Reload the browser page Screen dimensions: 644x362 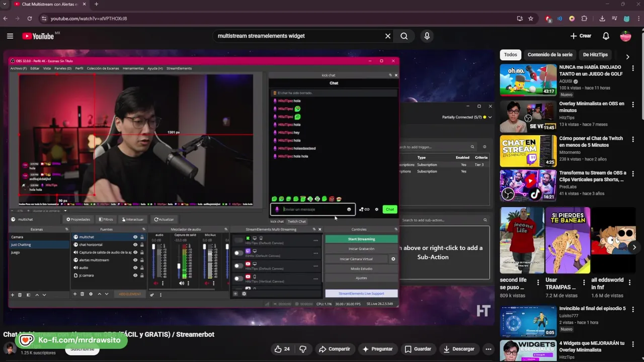click(30, 19)
